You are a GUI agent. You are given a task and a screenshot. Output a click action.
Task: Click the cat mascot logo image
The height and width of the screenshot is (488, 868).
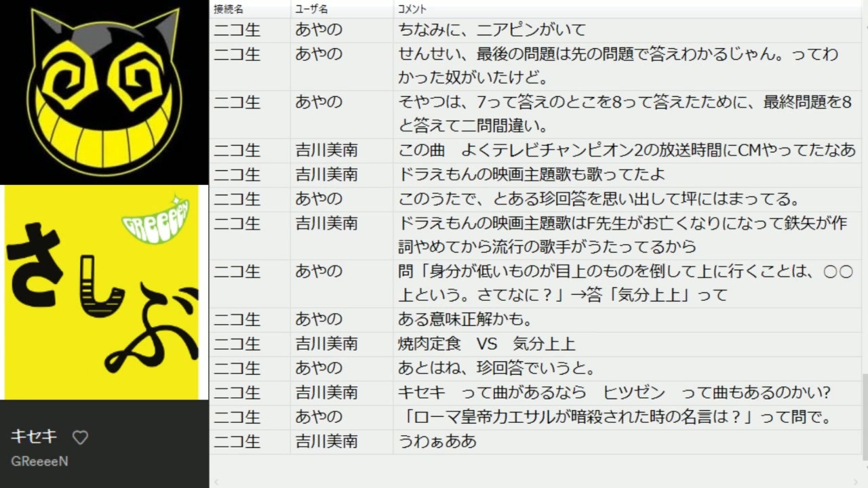pyautogui.click(x=104, y=91)
